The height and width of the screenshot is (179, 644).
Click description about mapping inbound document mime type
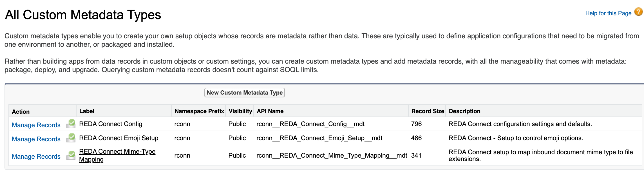click(x=541, y=155)
